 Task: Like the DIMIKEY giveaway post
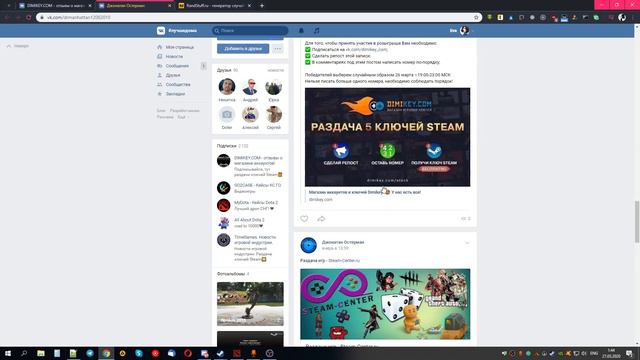click(x=304, y=219)
